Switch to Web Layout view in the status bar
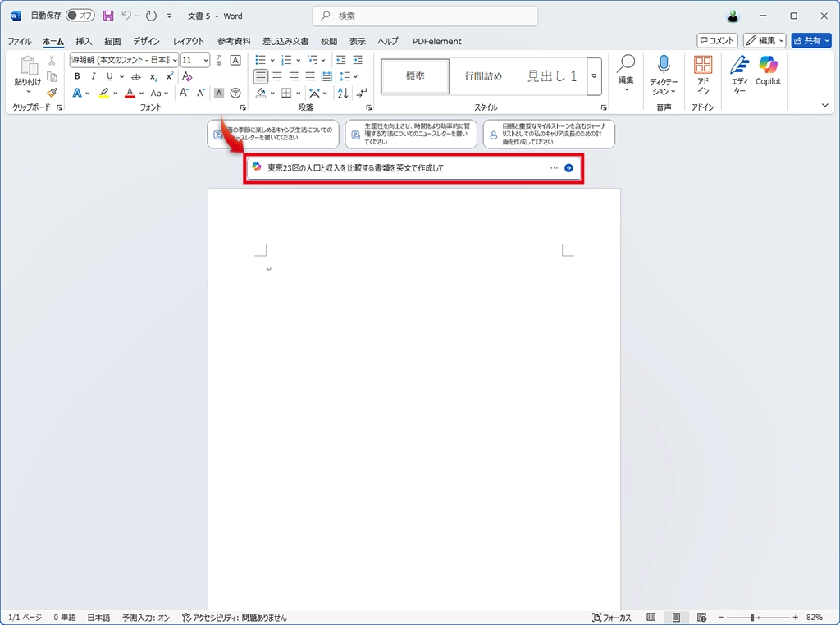 tap(702, 618)
